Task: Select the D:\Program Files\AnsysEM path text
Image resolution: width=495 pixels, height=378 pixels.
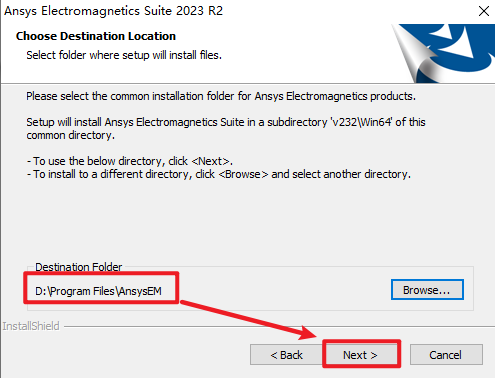Action: [98, 291]
